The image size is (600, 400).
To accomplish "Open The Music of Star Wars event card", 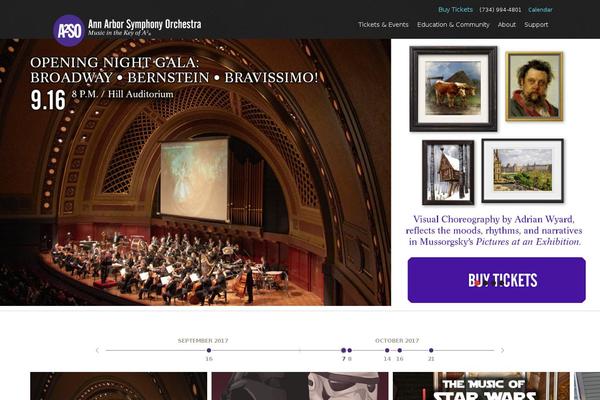I will tap(481, 386).
